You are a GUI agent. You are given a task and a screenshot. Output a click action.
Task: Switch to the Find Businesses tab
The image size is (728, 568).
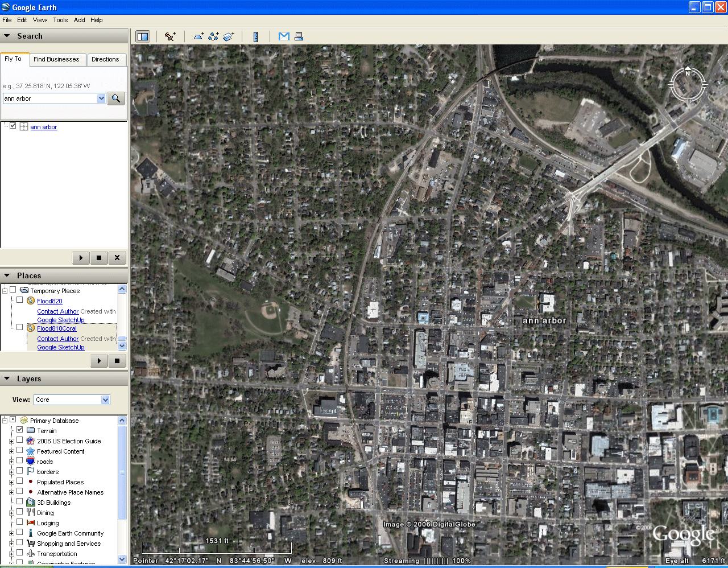coord(56,59)
